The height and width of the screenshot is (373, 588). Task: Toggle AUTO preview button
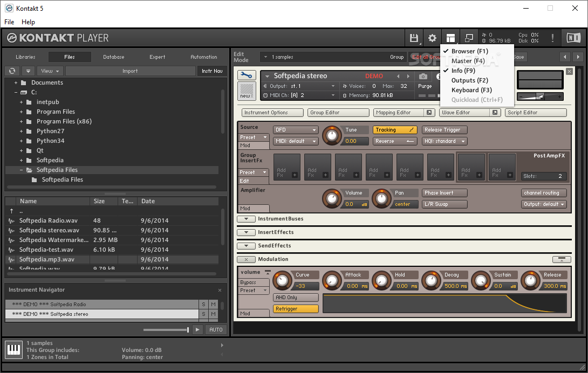(x=216, y=329)
